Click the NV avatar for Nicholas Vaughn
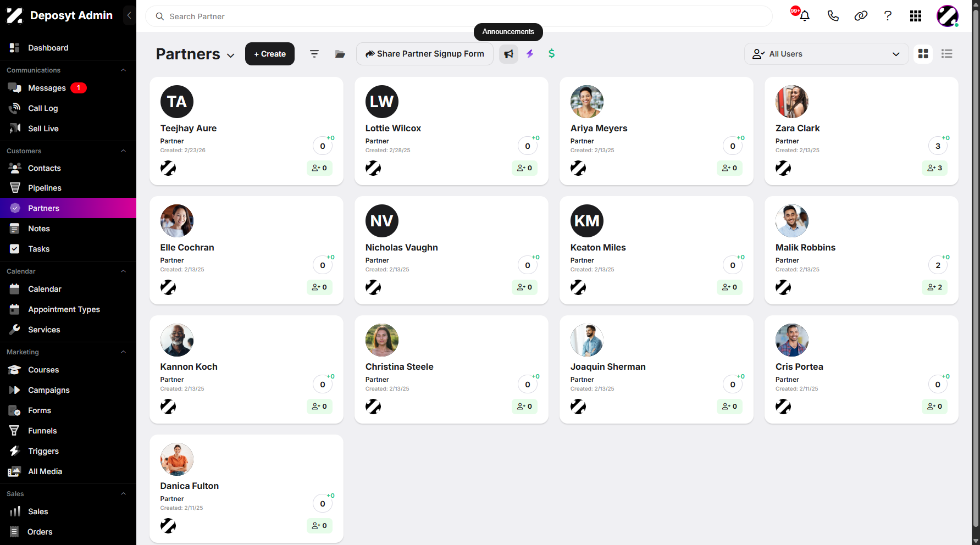980x545 pixels. [382, 221]
